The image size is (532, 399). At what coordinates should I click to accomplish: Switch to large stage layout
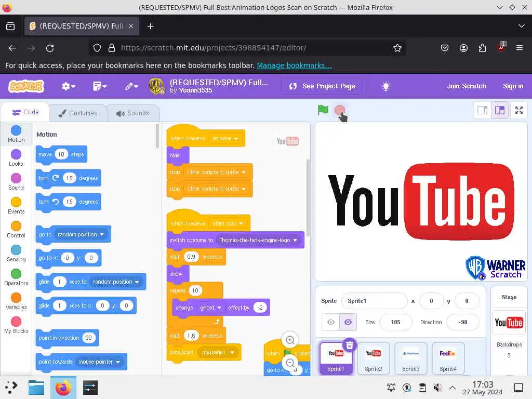point(500,110)
